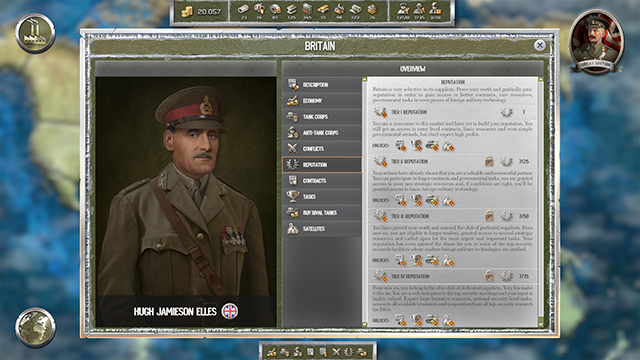Select the crossed swords icon in bottom bar

(x=336, y=352)
